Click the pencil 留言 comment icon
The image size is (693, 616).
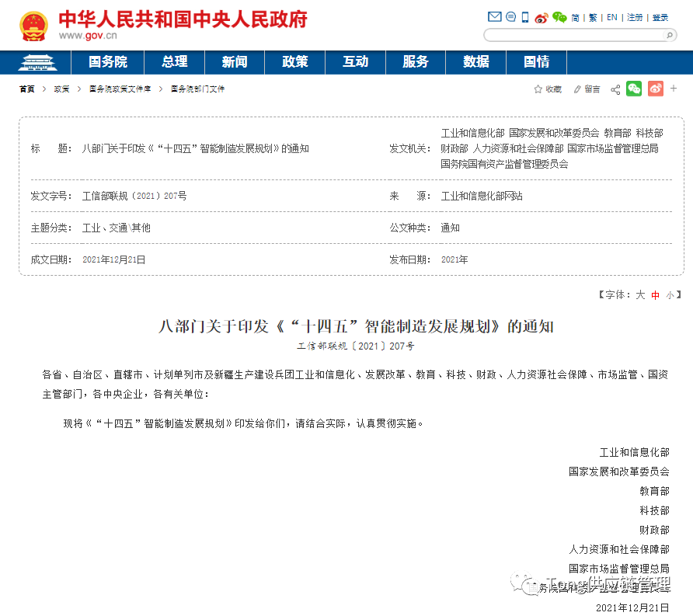[577, 89]
